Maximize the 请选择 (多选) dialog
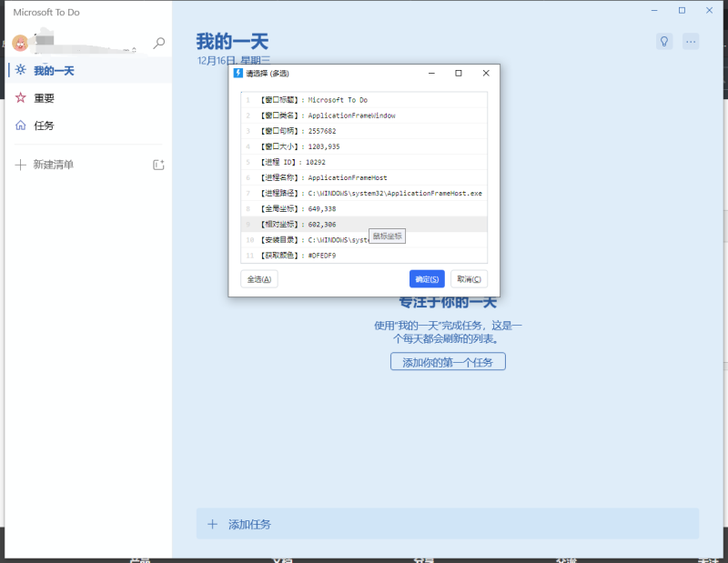Viewport: 728px width, 563px height. point(459,73)
